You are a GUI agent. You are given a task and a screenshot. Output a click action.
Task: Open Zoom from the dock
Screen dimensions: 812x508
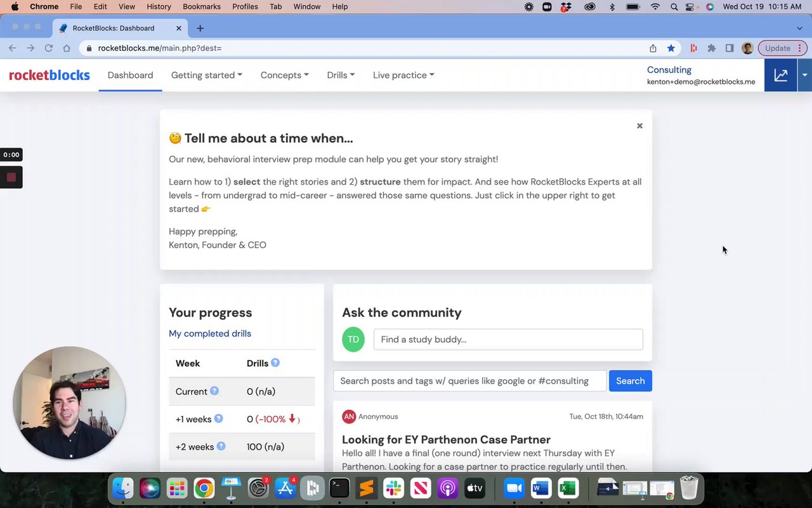(513, 488)
